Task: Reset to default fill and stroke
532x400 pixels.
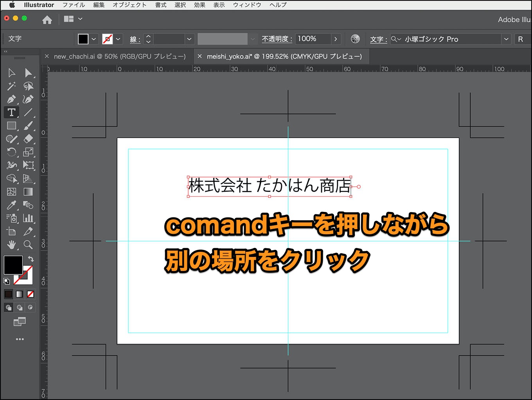Action: click(7, 281)
